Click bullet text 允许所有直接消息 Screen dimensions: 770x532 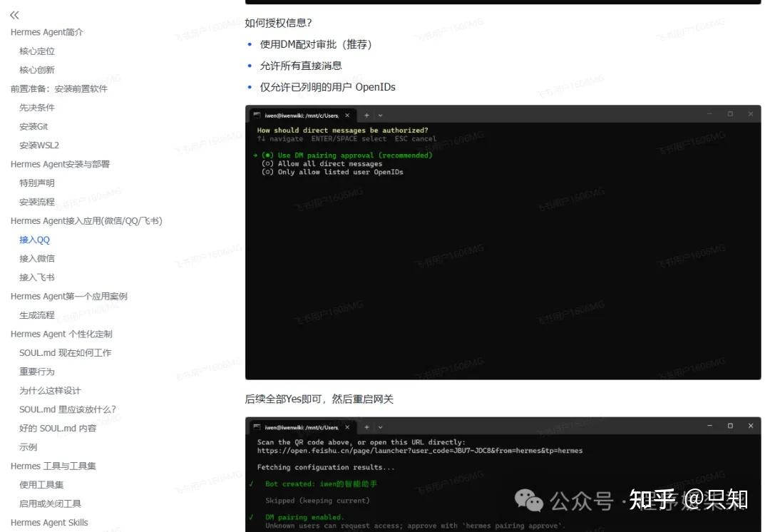301,66
